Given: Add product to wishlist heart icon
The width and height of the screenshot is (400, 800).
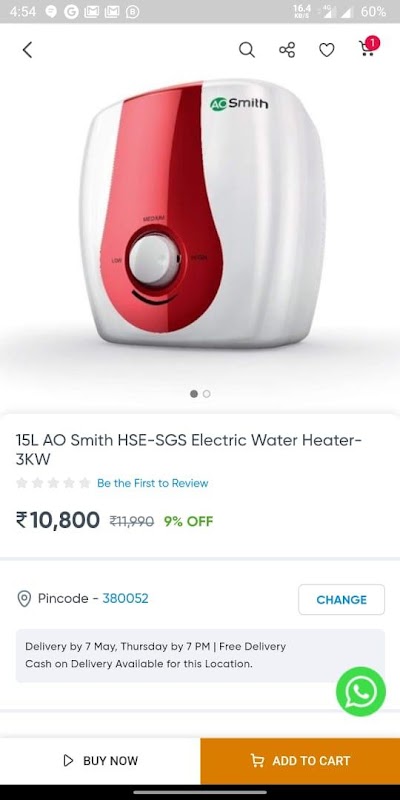Looking at the screenshot, I should (x=327, y=50).
